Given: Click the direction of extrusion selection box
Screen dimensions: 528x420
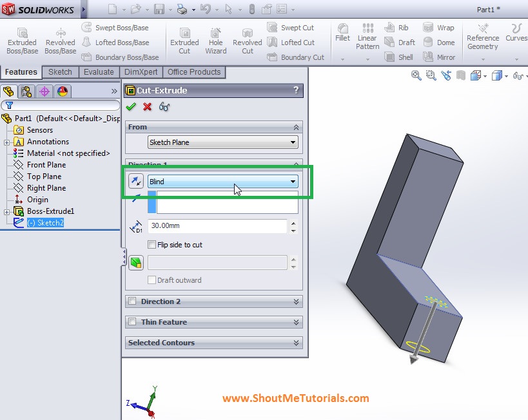Looking at the screenshot, I should (223, 202).
